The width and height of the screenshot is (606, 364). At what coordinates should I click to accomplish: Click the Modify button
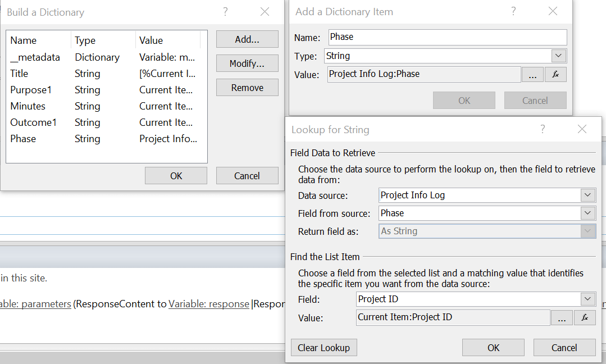(x=247, y=63)
